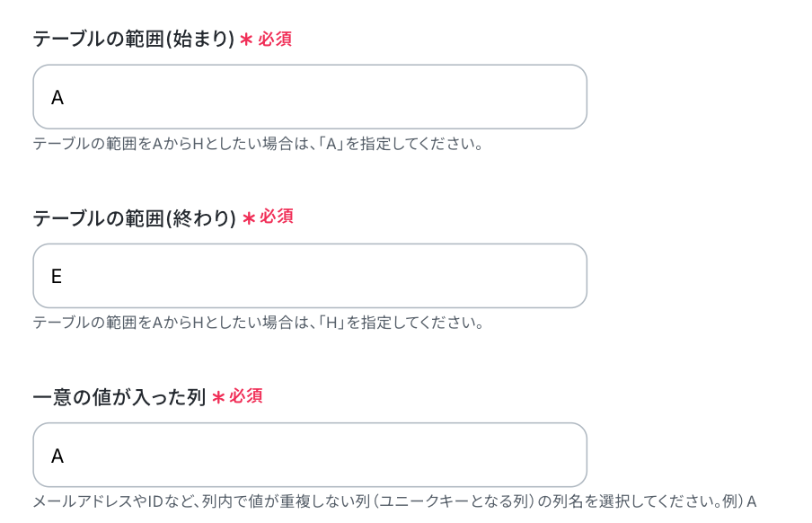Place cursor on value A in 始まり field
The width and height of the screenshot is (812, 523).
(57, 98)
